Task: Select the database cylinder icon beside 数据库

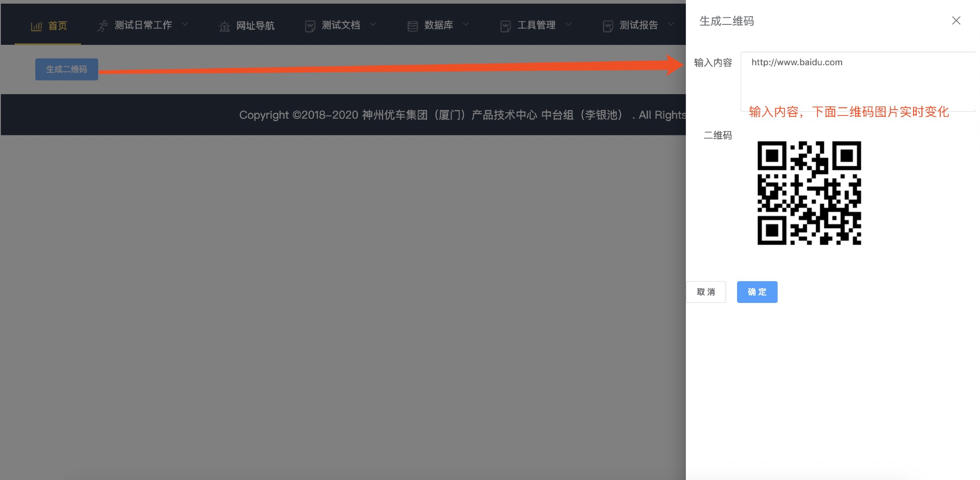Action: 412,25
